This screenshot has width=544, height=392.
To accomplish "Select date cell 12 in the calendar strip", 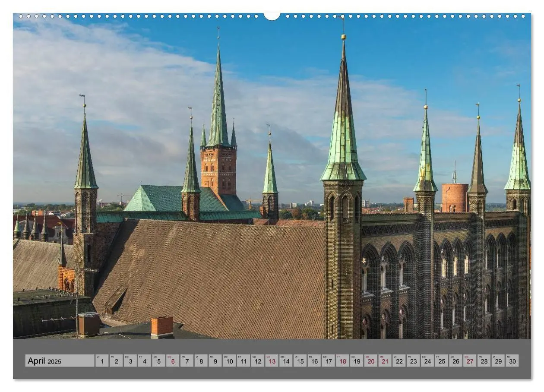I will click(x=257, y=361).
